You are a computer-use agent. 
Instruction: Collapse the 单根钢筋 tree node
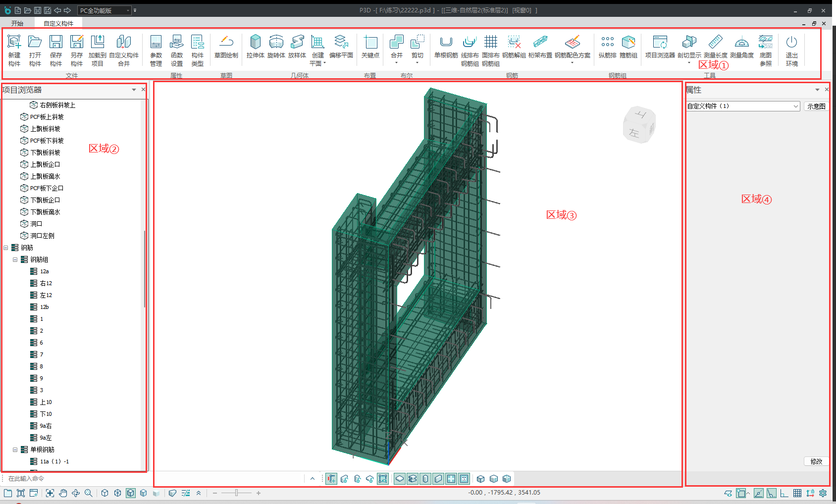(x=15, y=450)
